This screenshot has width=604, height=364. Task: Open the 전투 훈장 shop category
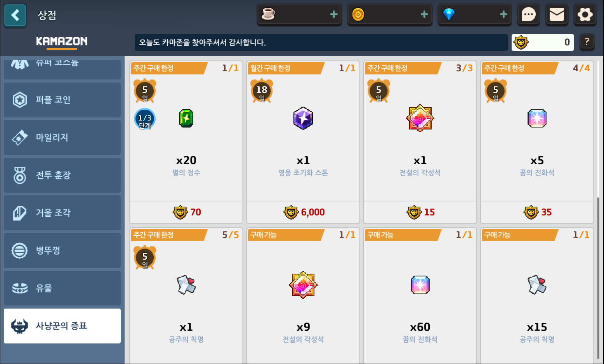62,175
